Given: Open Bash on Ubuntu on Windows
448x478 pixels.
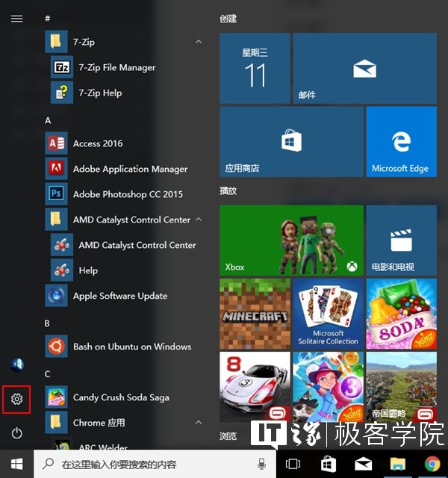Looking at the screenshot, I should 131,347.
